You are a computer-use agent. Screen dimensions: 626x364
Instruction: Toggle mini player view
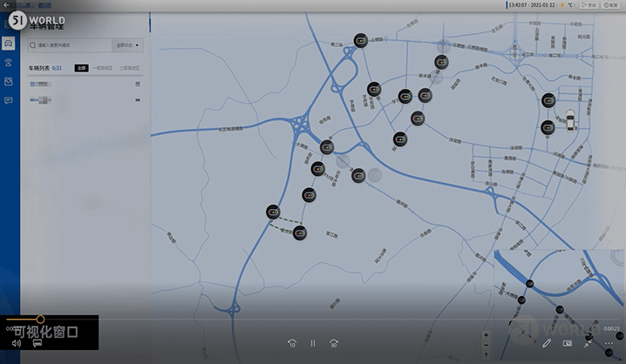tap(568, 343)
